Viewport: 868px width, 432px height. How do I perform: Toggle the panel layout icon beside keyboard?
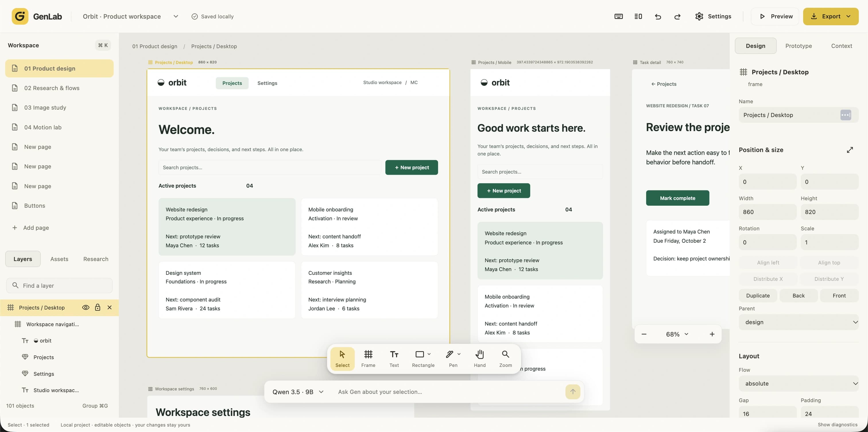coord(638,17)
